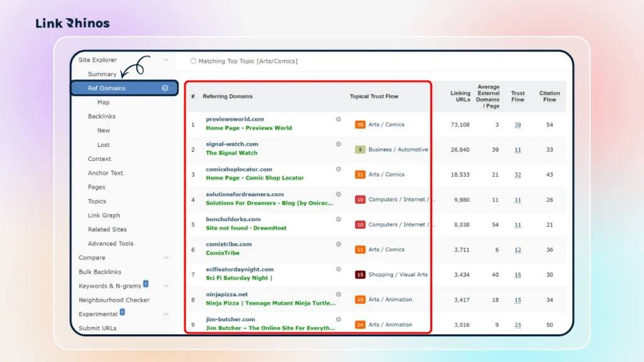Open Neighbourhood Checker in sidebar
This screenshot has width=644, height=362.
coord(114,300)
